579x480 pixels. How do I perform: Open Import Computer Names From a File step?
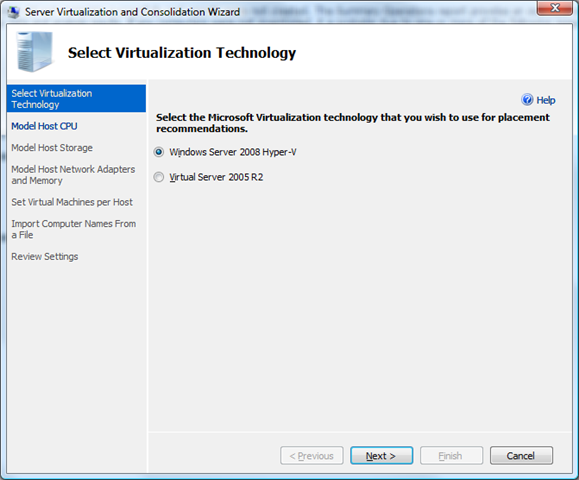[73, 229]
